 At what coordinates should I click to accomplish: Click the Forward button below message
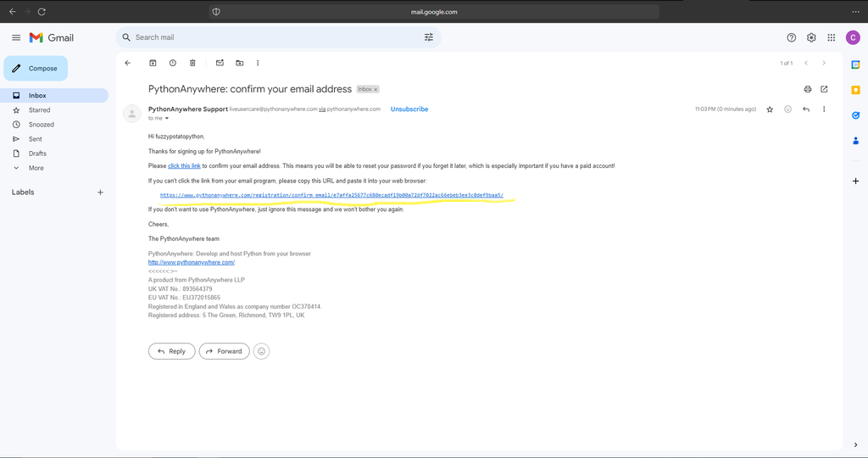(x=224, y=351)
